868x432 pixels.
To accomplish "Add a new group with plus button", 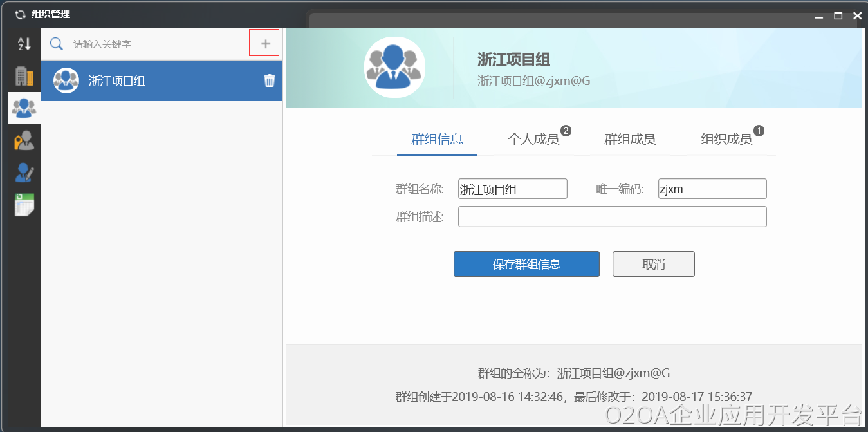I will (x=264, y=43).
